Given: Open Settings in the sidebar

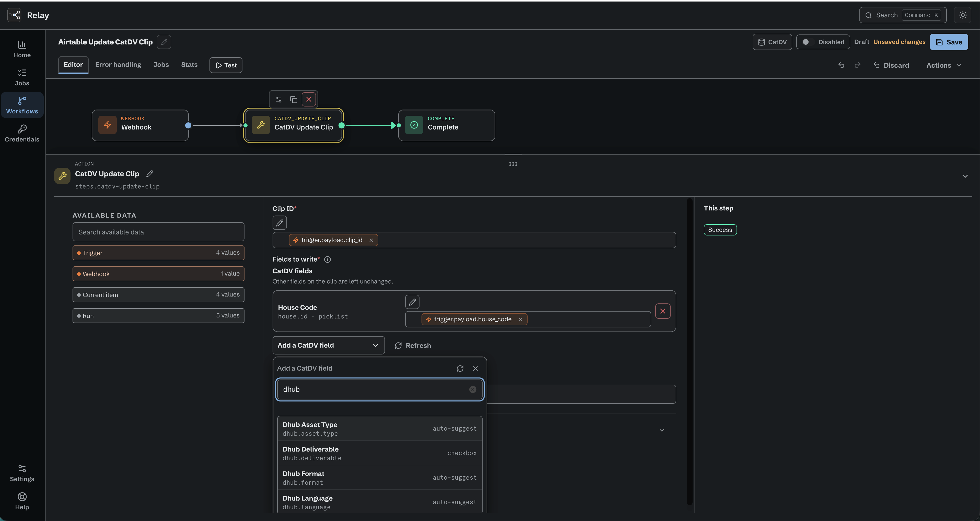Looking at the screenshot, I should pos(22,473).
